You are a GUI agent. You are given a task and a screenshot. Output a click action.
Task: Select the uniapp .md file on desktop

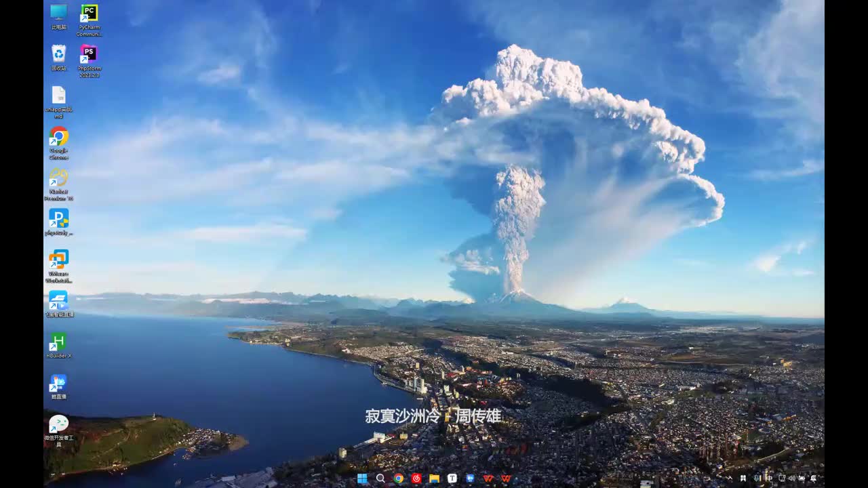point(59,102)
